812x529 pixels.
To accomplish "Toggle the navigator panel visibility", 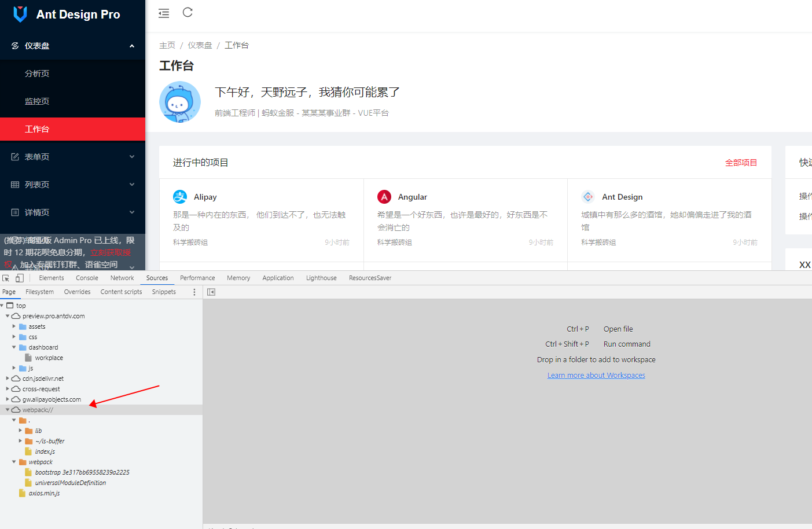I will pos(211,292).
